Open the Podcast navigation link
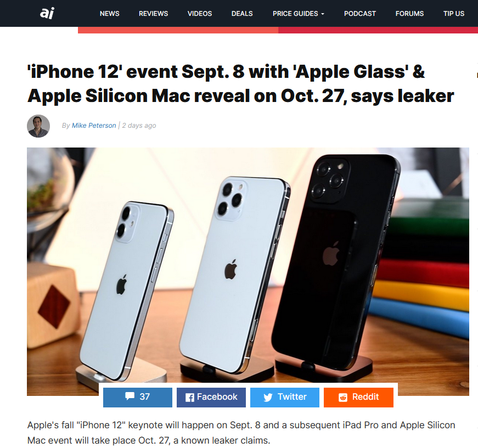This screenshot has height=448, width=478. coord(360,14)
